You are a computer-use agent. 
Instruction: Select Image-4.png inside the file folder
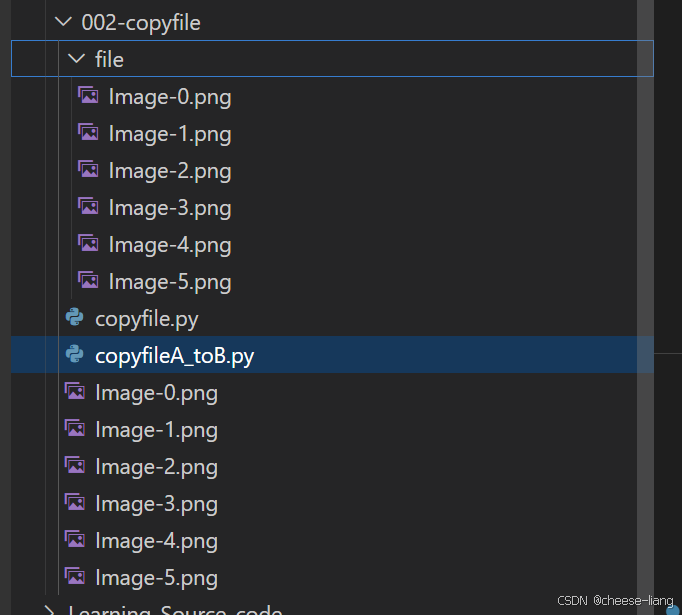click(x=170, y=245)
